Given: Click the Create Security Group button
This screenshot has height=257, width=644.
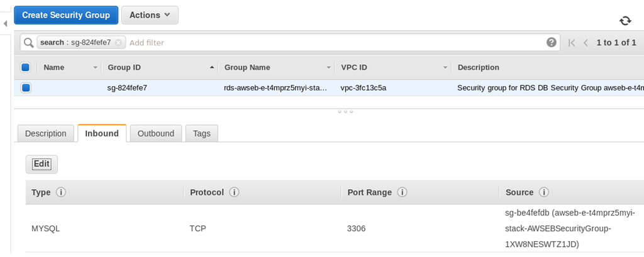Looking at the screenshot, I should 66,15.
